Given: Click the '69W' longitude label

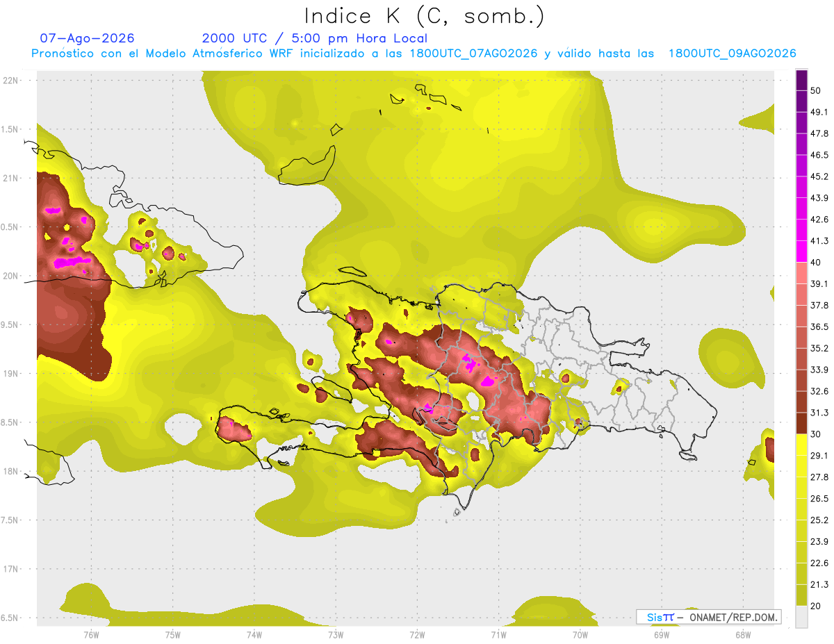Looking at the screenshot, I should (662, 634).
